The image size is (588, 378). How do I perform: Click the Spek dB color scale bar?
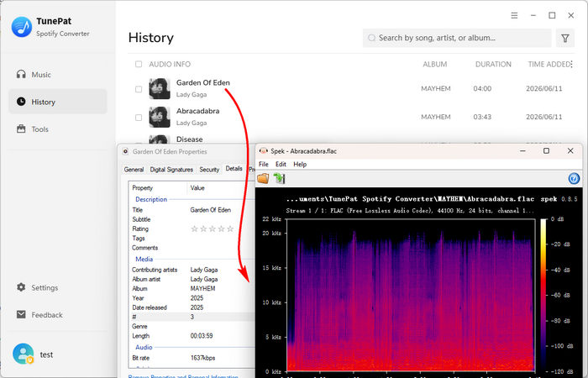tap(543, 295)
